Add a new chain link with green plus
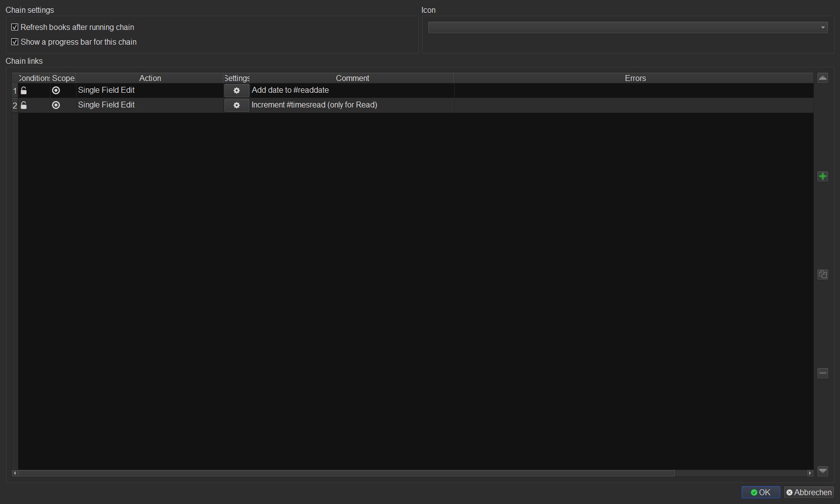840x504 pixels. pyautogui.click(x=823, y=176)
